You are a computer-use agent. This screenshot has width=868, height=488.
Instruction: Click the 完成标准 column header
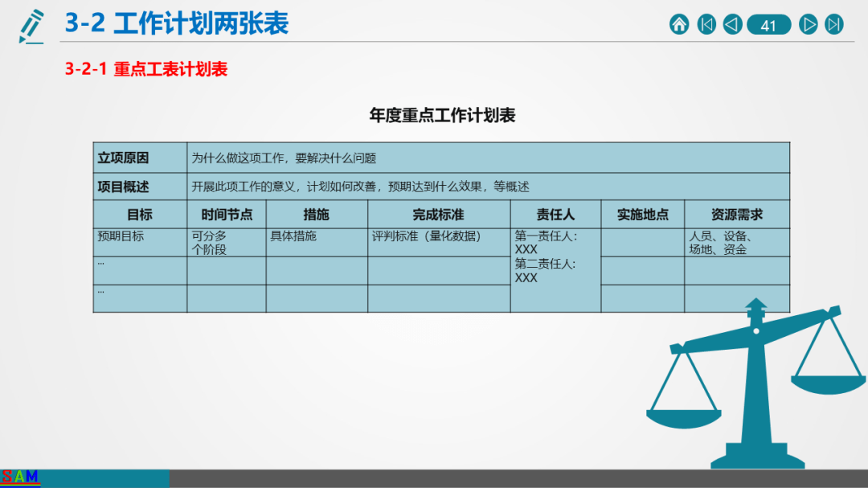pos(439,215)
